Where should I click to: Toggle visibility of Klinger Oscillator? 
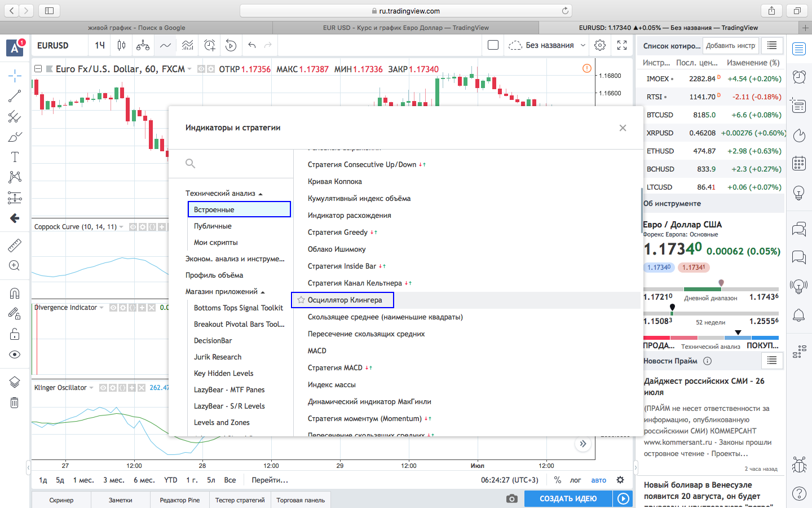(103, 388)
